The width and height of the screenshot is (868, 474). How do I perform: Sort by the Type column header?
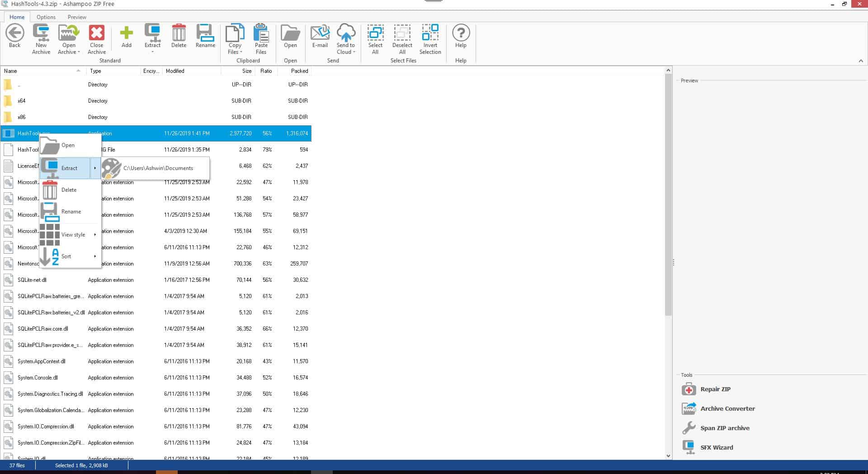pyautogui.click(x=113, y=71)
